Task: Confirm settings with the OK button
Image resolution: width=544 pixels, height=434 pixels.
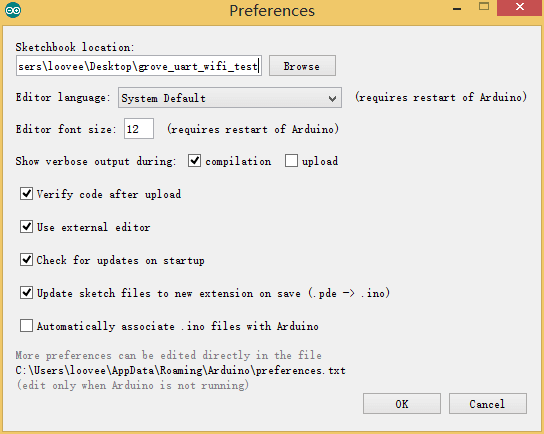Action: click(x=402, y=403)
